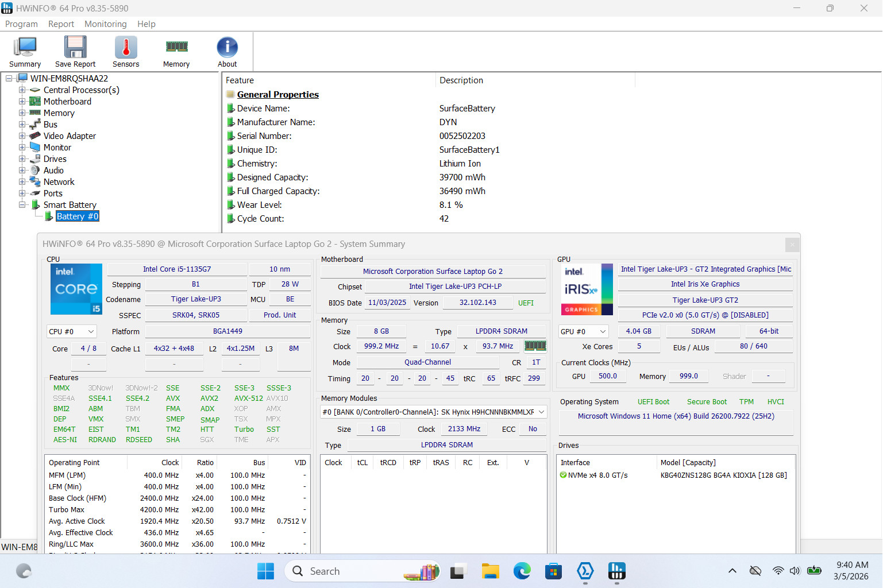Launch Microsoft Edge from the taskbar
883x588 pixels.
(522, 571)
